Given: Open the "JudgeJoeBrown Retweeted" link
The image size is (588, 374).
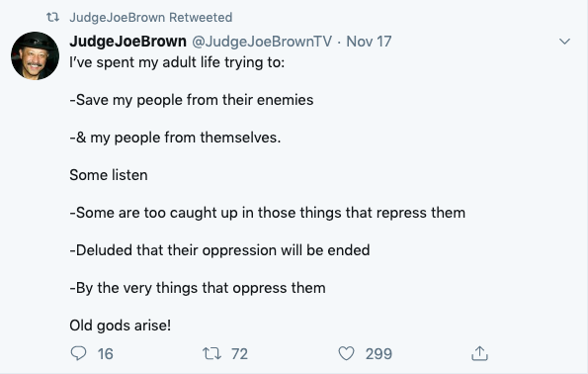Looking at the screenshot, I should (x=151, y=17).
